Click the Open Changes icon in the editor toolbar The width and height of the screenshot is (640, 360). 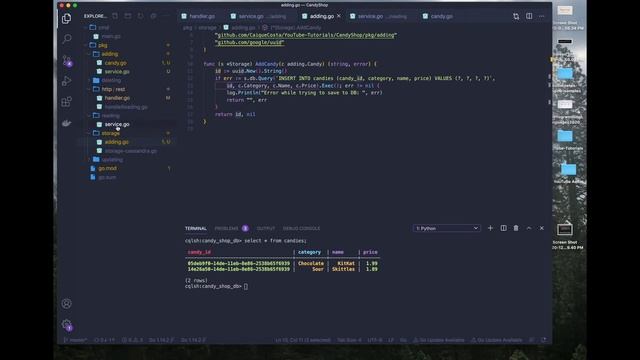pyautogui.click(x=516, y=16)
